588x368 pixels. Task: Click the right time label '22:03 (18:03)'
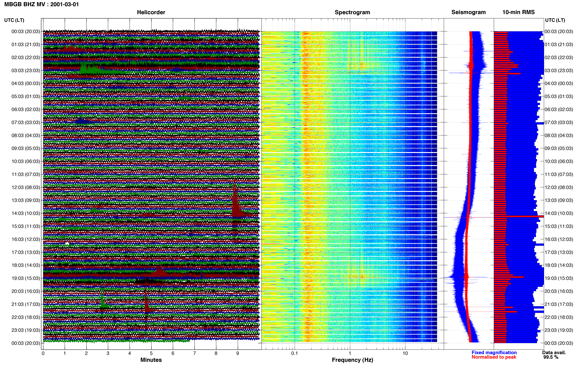(559, 317)
